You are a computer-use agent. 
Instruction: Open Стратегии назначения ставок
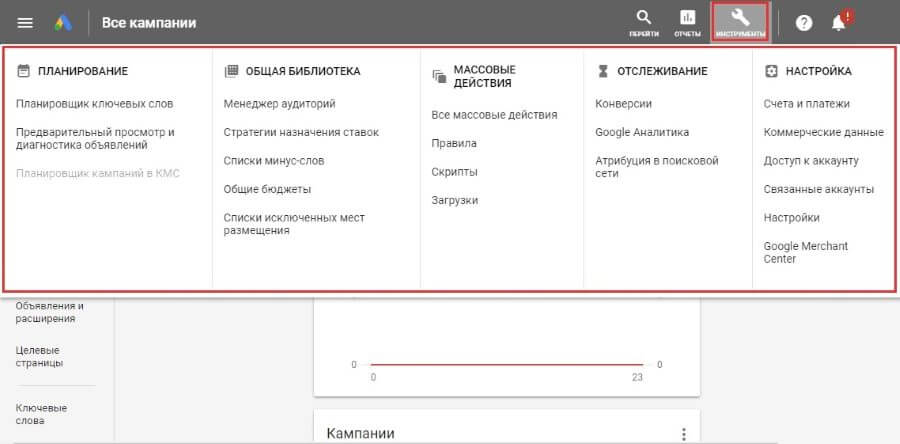point(301,133)
